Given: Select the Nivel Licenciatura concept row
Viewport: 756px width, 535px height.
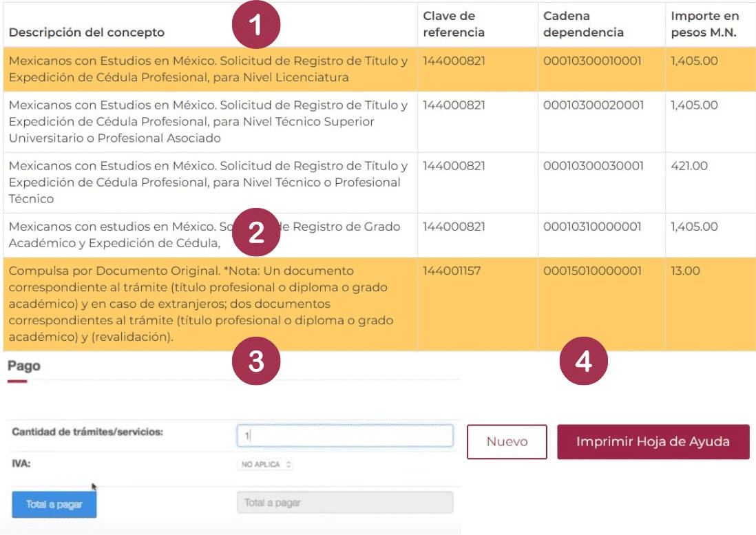Looking at the screenshot, I should coord(207,70).
